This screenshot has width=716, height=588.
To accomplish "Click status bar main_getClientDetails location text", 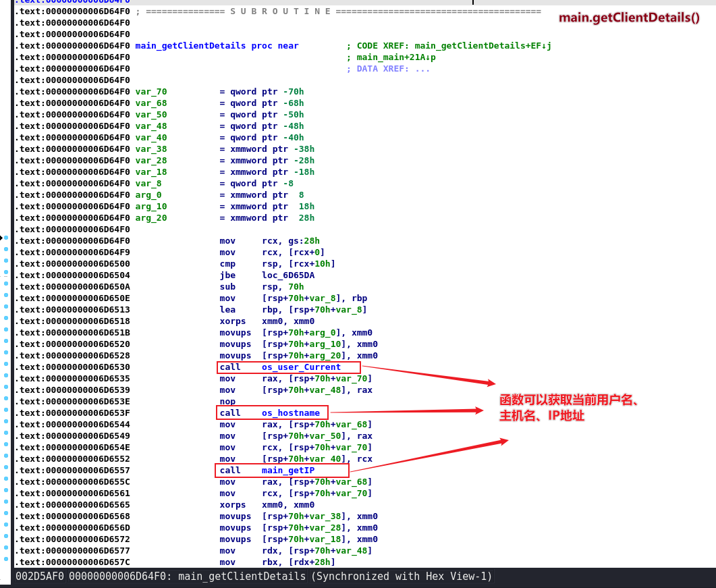I will click(x=242, y=577).
